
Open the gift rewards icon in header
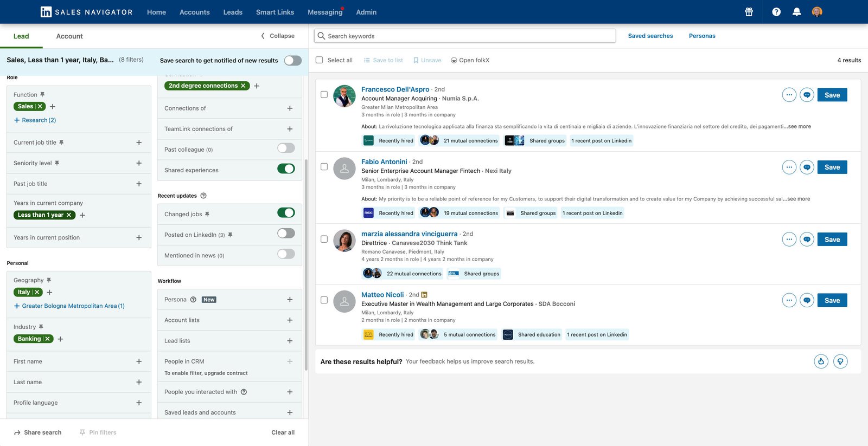tap(749, 12)
